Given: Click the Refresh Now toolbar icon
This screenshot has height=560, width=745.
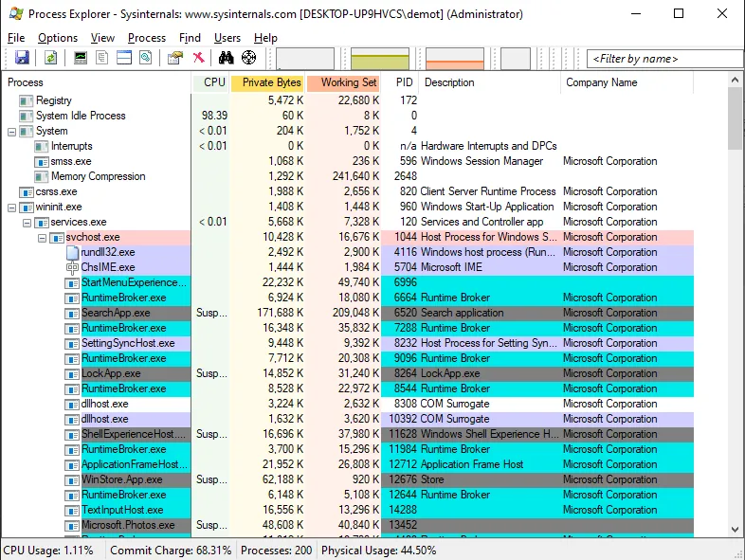Looking at the screenshot, I should pyautogui.click(x=51, y=58).
